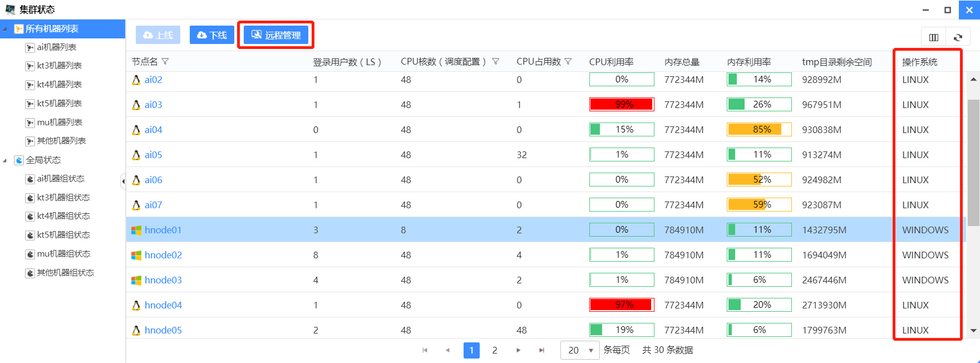Click the Linux penguin icon for hnode04
Viewport: 980px width, 363px height.
tap(136, 305)
